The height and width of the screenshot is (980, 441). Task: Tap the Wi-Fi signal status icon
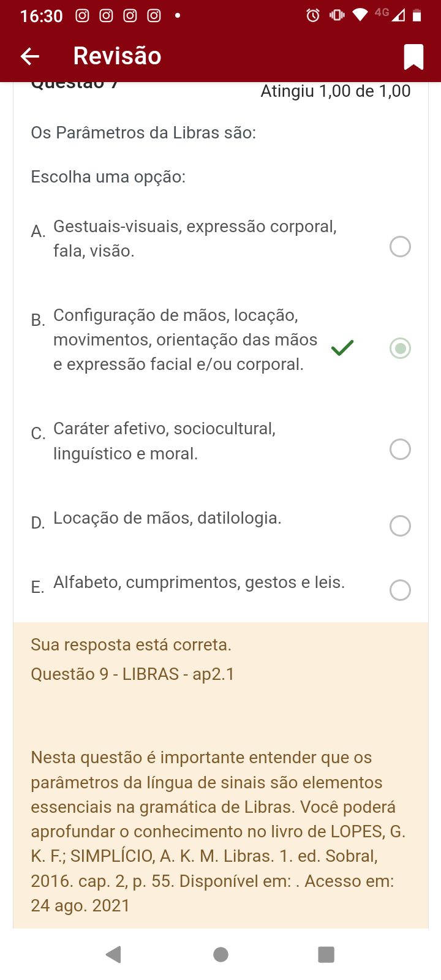(360, 15)
